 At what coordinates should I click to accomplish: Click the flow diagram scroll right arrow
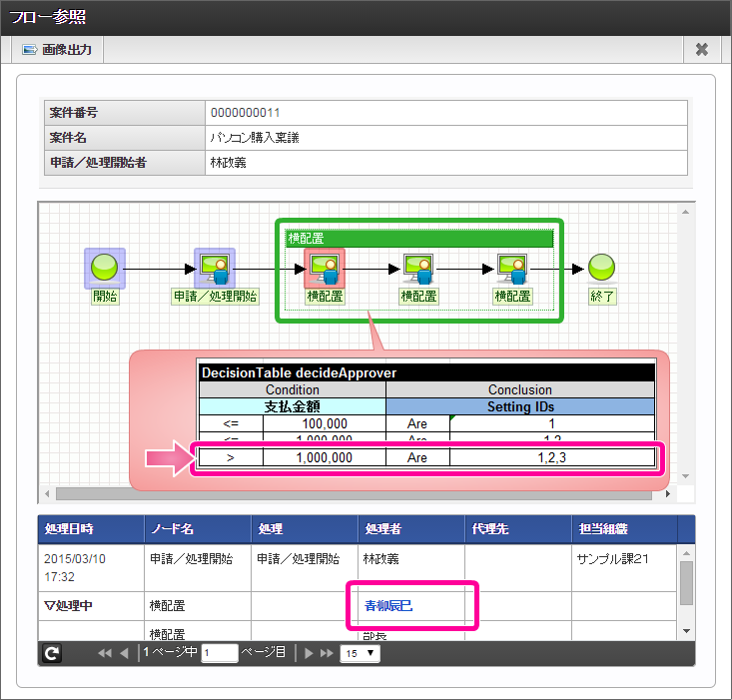(x=668, y=493)
